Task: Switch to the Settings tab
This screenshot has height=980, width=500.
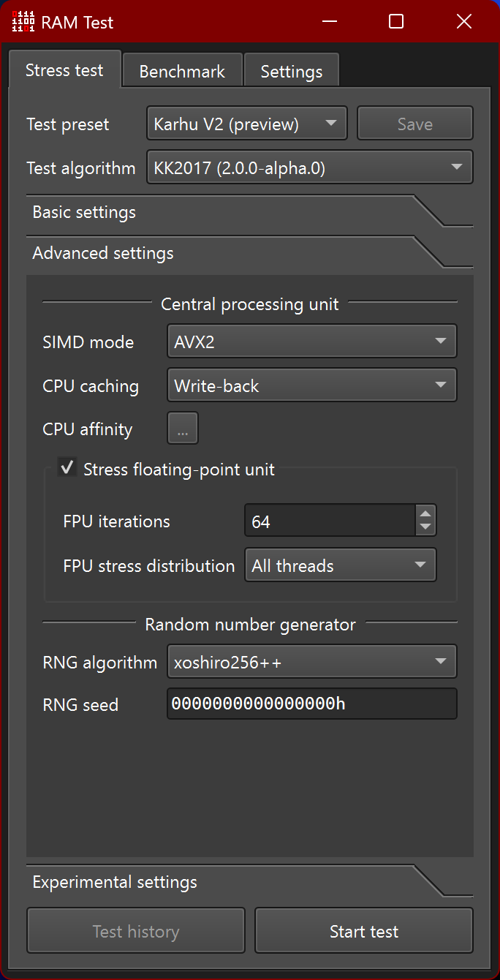Action: pos(291,72)
